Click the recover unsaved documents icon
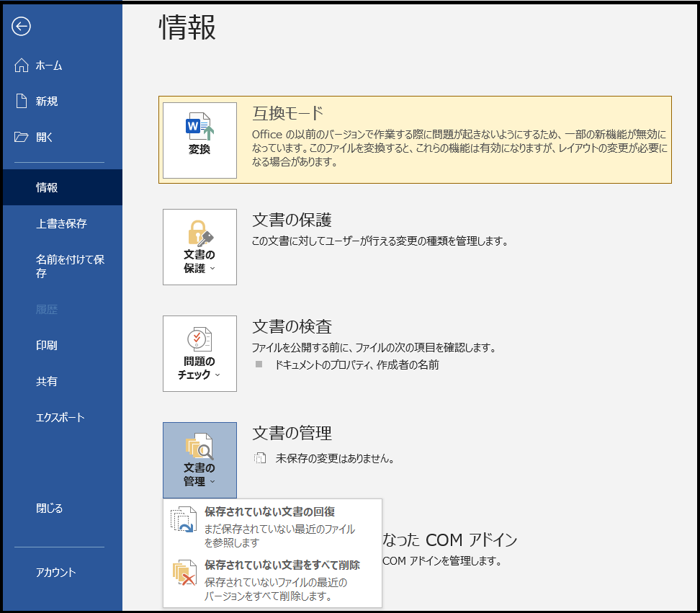The image size is (700, 613). pyautogui.click(x=183, y=520)
